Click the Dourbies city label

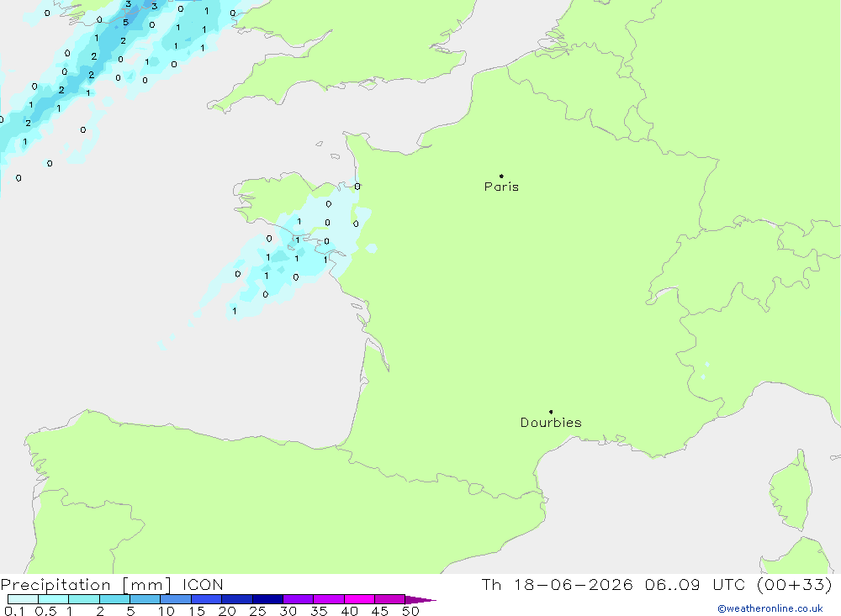551,423
